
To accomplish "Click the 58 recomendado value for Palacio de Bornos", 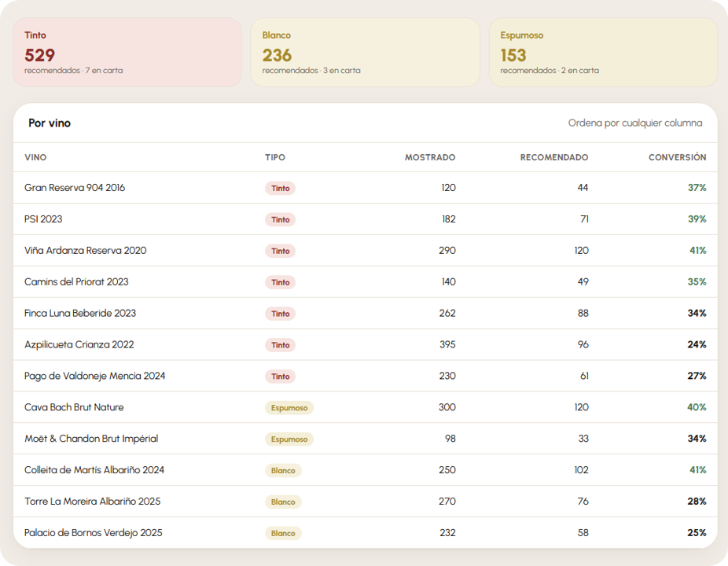I will point(583,532).
